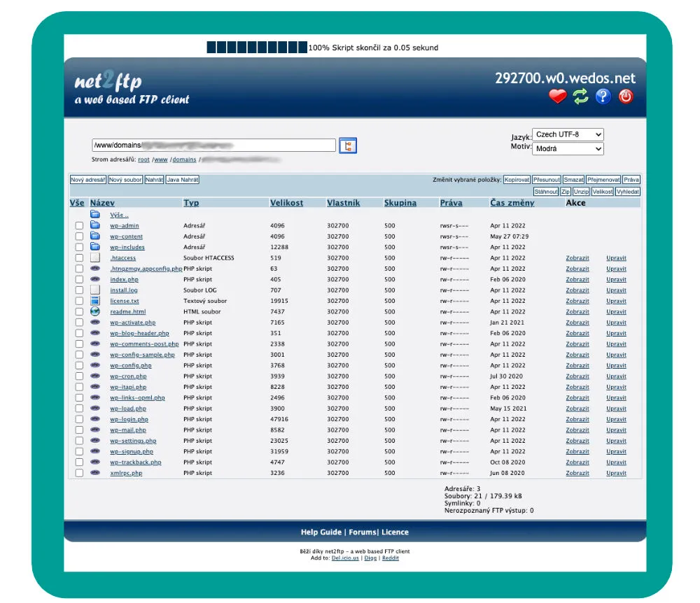The image size is (700, 603).
Task: Sort the list by Velikost column
Action: (x=286, y=202)
